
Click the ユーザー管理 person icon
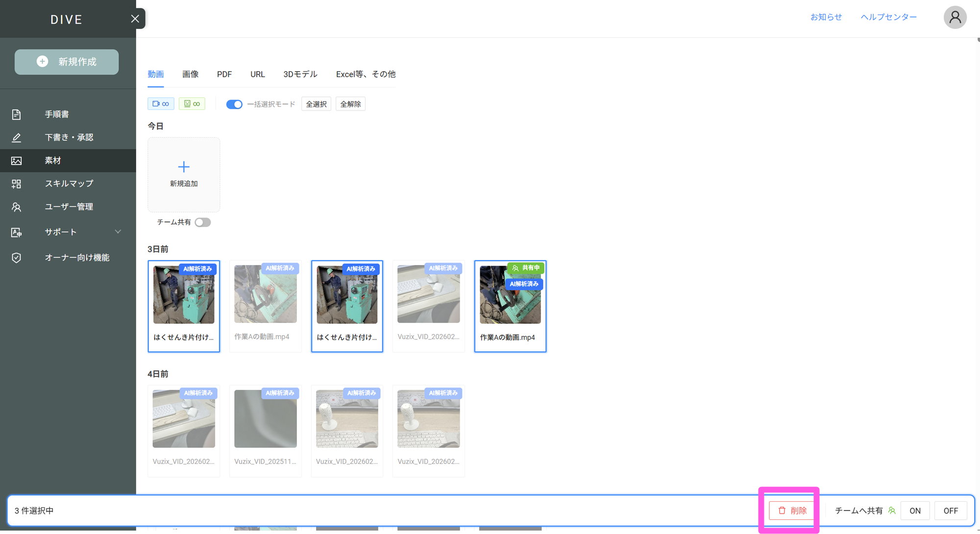point(16,207)
